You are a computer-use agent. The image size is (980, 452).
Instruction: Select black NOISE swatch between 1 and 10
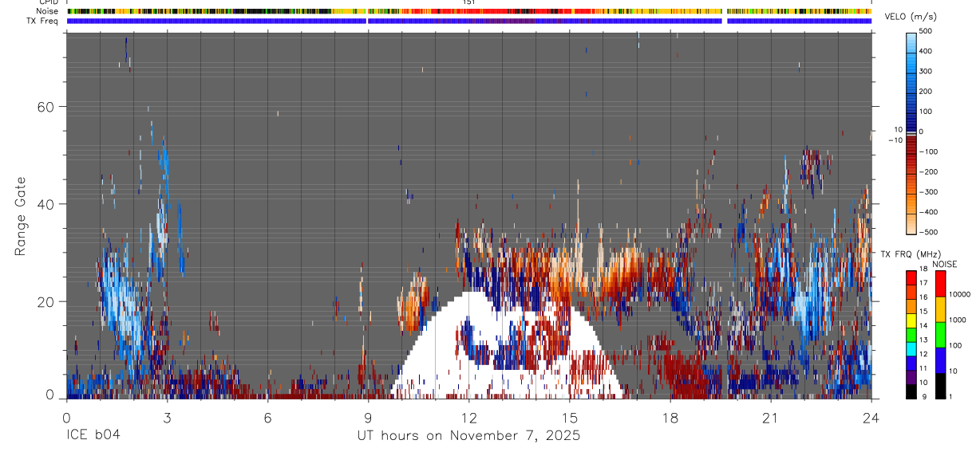[x=940, y=384]
